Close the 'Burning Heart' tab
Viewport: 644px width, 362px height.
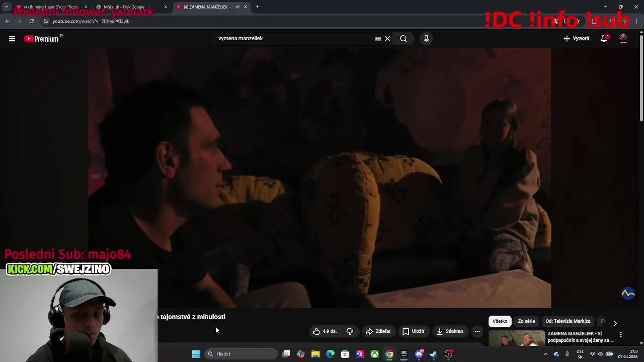[x=86, y=7]
